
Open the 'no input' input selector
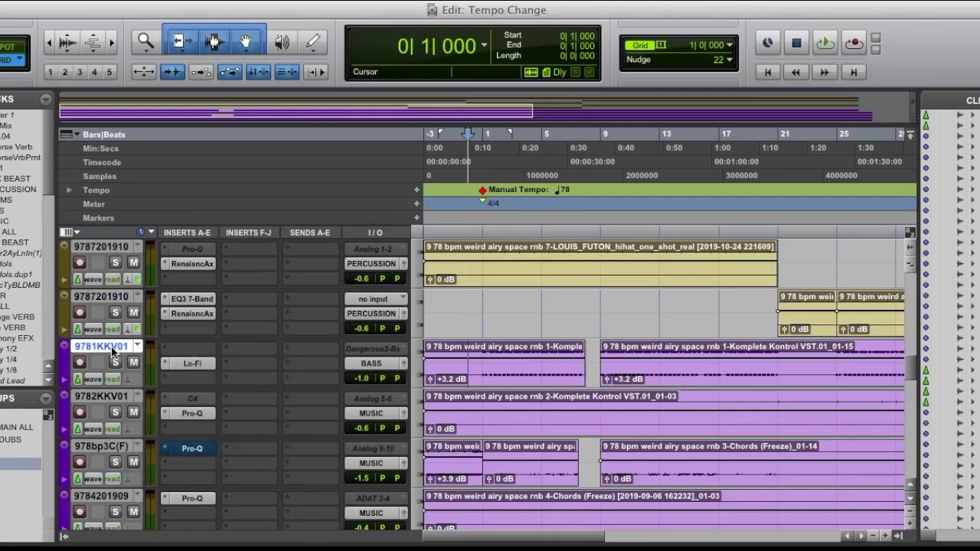376,298
